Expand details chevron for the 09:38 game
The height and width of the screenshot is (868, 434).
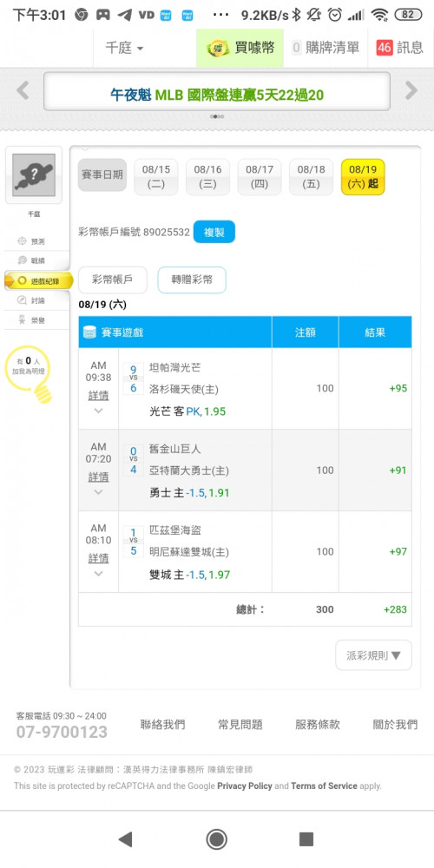[98, 411]
